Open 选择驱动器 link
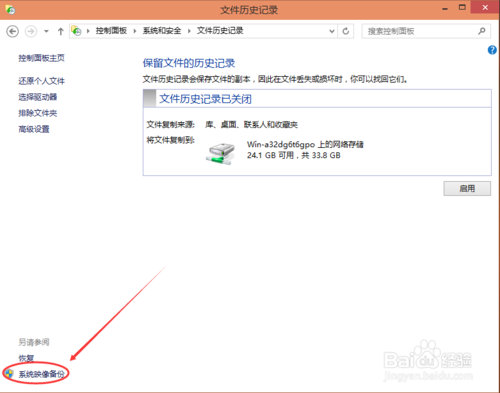The width and height of the screenshot is (500, 393). coord(38,97)
